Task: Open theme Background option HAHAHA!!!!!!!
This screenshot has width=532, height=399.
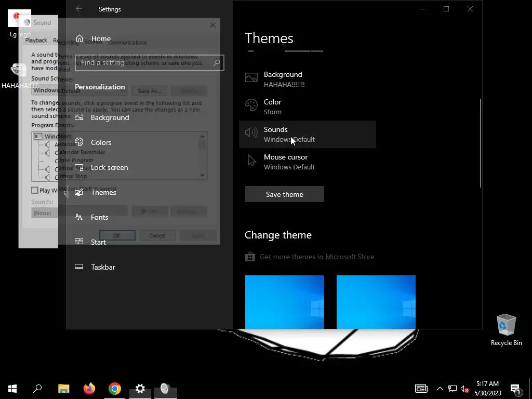Action: pyautogui.click(x=308, y=79)
